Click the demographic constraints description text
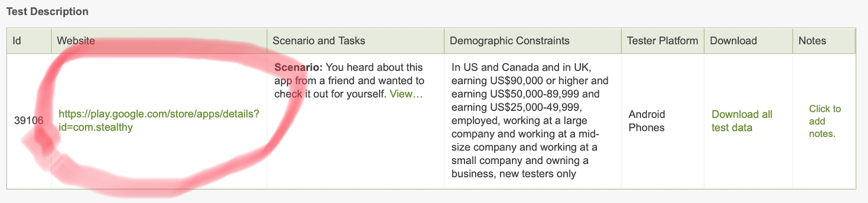This screenshot has height=203, width=868. point(530,120)
